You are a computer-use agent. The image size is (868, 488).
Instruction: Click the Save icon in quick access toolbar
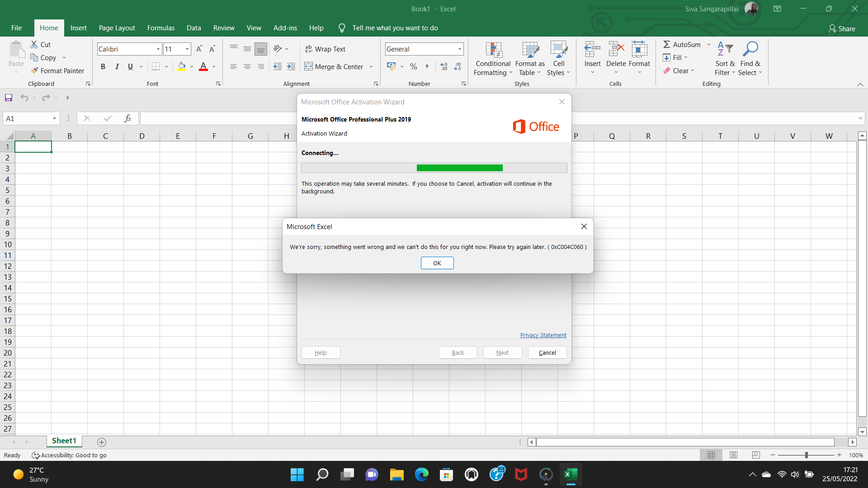pyautogui.click(x=9, y=98)
